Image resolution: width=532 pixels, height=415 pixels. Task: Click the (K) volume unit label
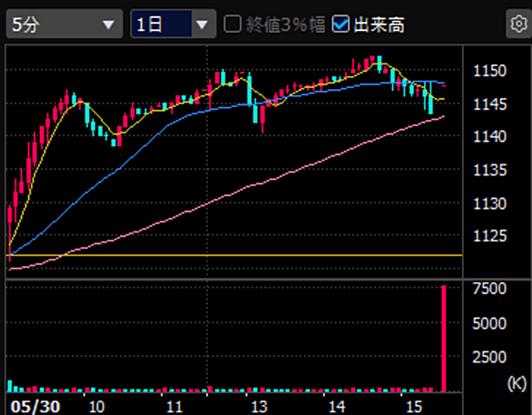pyautogui.click(x=517, y=384)
